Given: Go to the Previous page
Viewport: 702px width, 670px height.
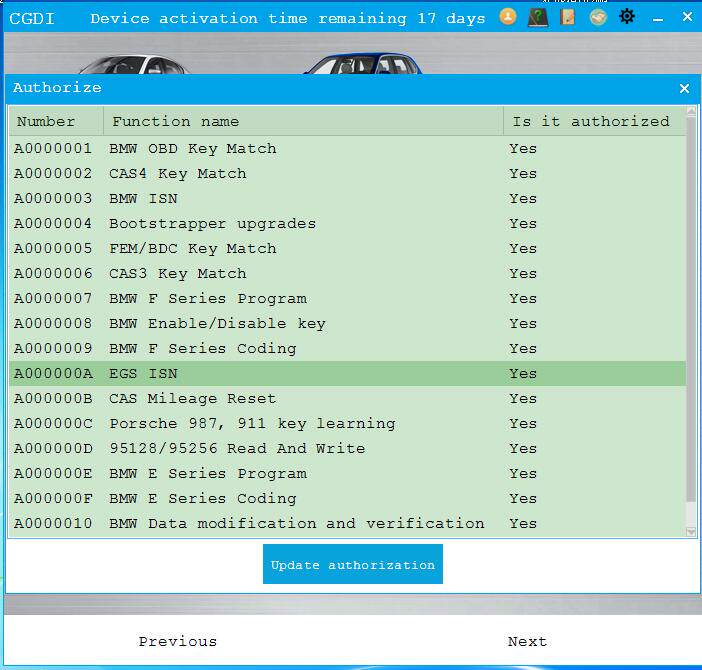Looking at the screenshot, I should tap(178, 641).
